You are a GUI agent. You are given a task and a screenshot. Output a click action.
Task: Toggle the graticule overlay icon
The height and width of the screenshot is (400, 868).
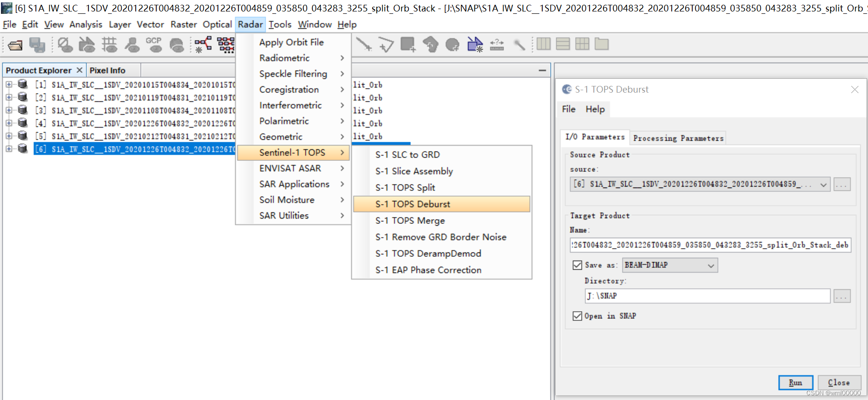click(109, 45)
